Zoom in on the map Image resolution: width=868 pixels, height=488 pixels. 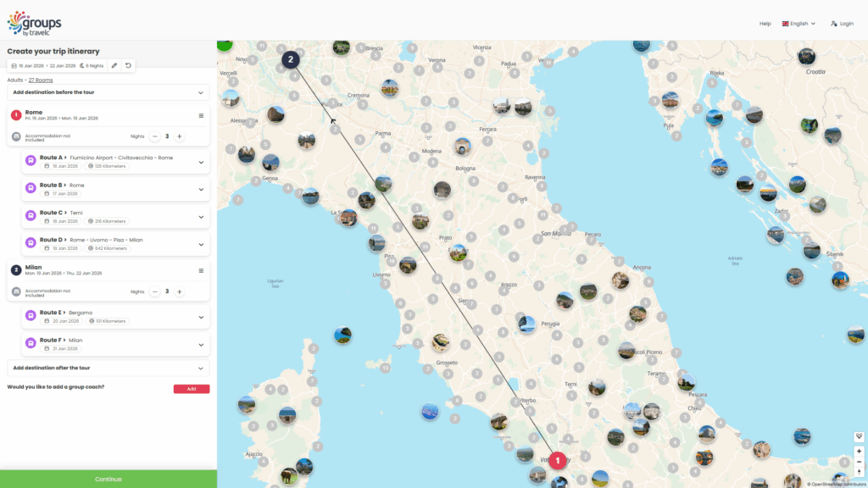coord(859,451)
